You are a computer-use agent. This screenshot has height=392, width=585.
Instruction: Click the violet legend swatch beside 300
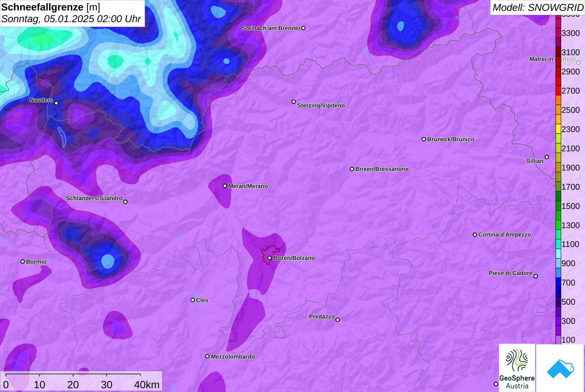point(558,321)
